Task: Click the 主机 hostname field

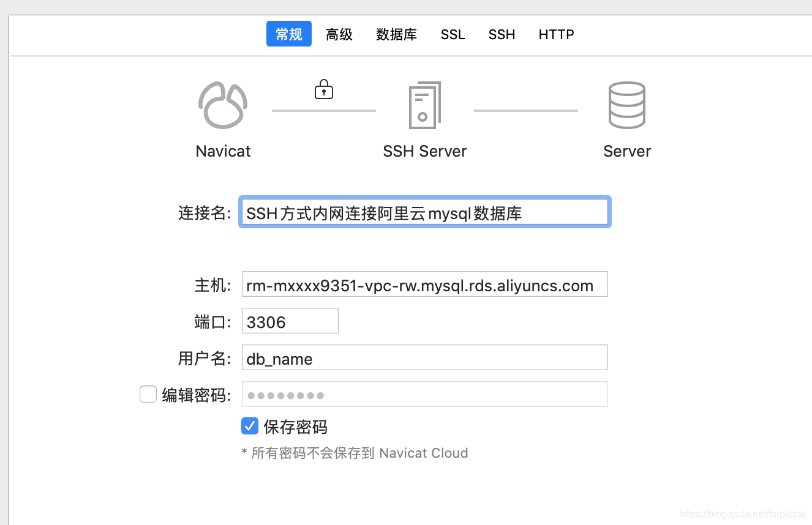Action: click(424, 284)
